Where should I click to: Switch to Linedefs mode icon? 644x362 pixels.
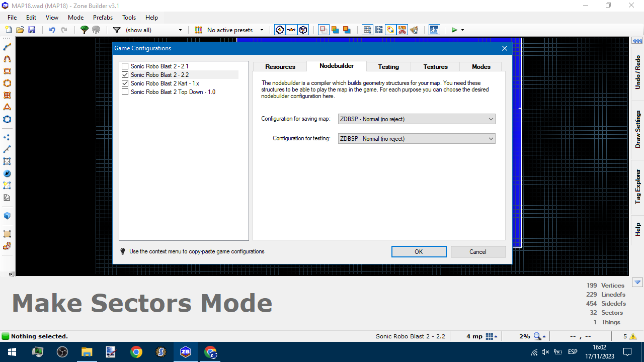pyautogui.click(x=7, y=149)
